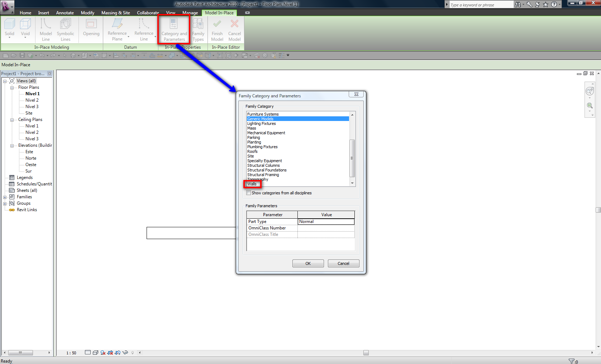Select Structural Columns category
This screenshot has width=601, height=364.
tap(263, 165)
